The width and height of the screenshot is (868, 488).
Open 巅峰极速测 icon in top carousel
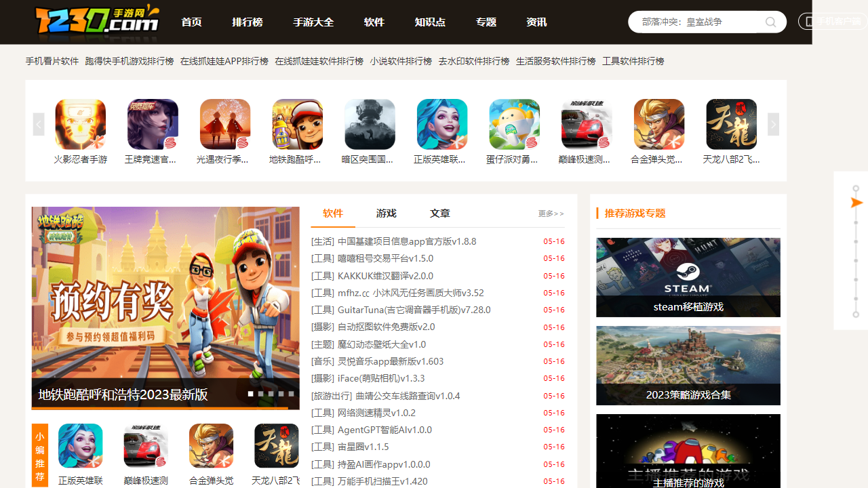point(587,125)
